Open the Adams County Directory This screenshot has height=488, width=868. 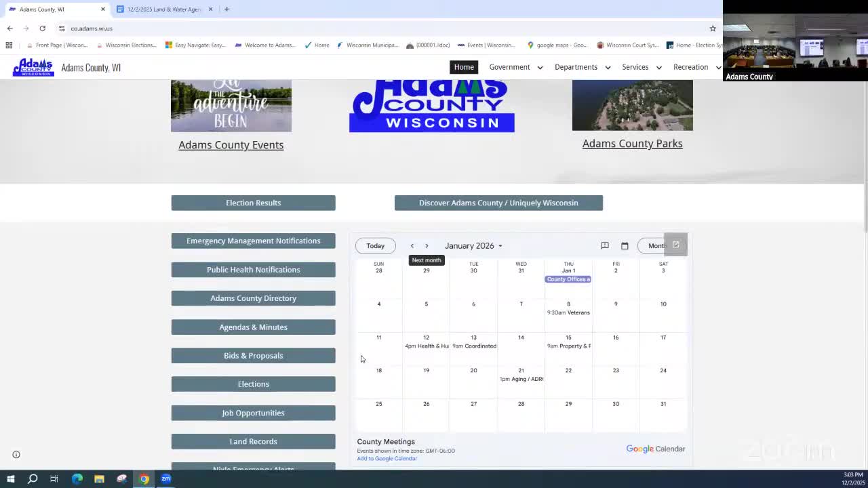[253, 298]
